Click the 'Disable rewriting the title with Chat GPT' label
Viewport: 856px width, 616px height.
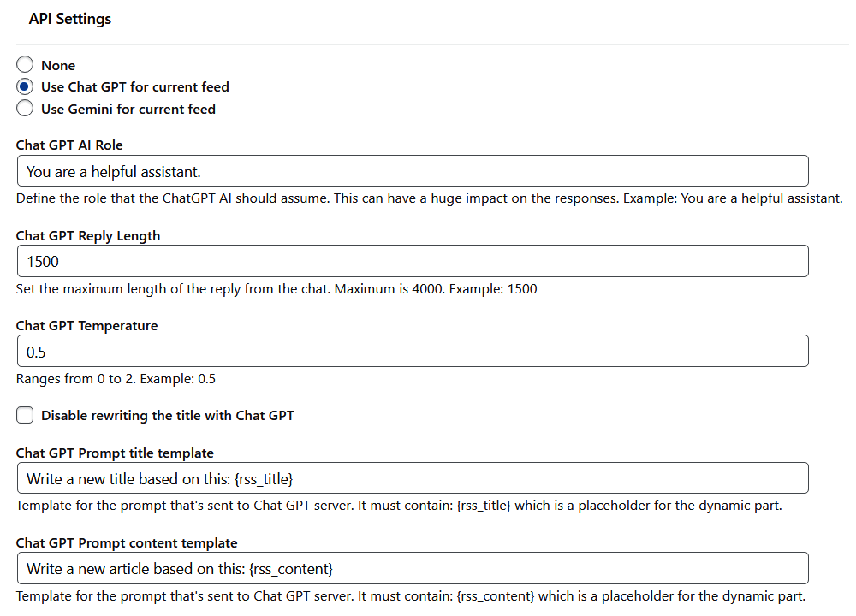[168, 416]
